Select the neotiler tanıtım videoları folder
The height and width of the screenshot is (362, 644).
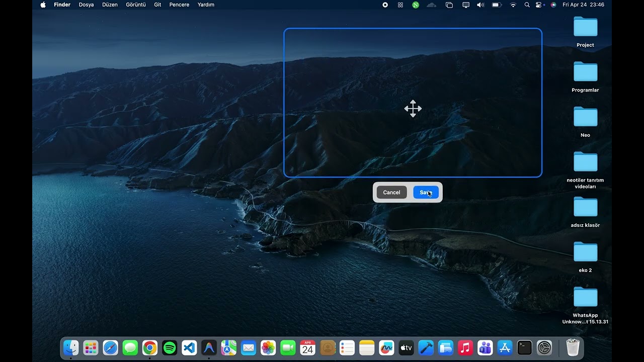tap(585, 170)
